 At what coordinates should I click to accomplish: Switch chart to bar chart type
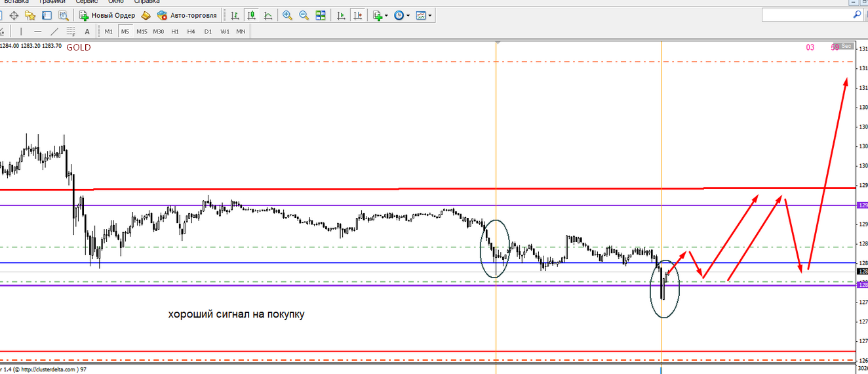point(235,15)
